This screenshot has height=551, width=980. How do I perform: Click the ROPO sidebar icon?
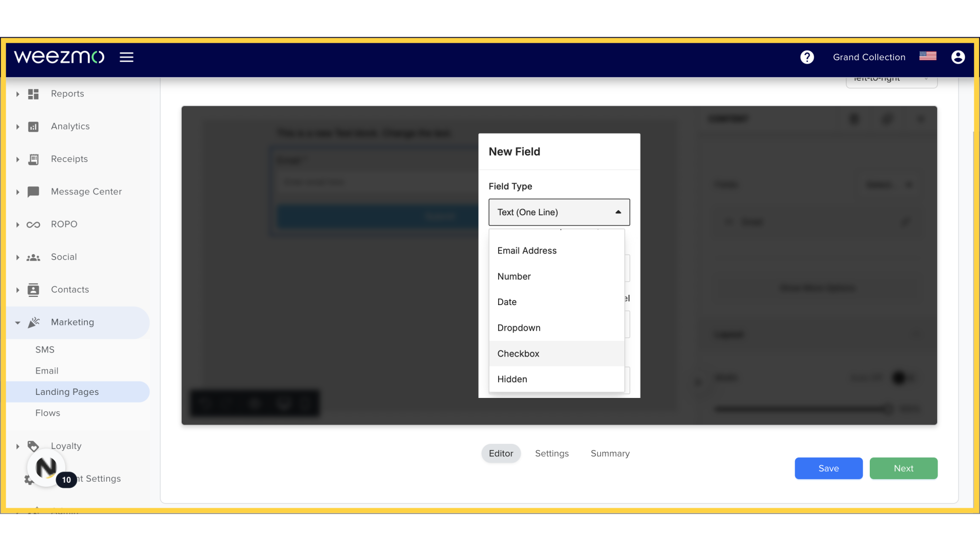click(x=33, y=224)
